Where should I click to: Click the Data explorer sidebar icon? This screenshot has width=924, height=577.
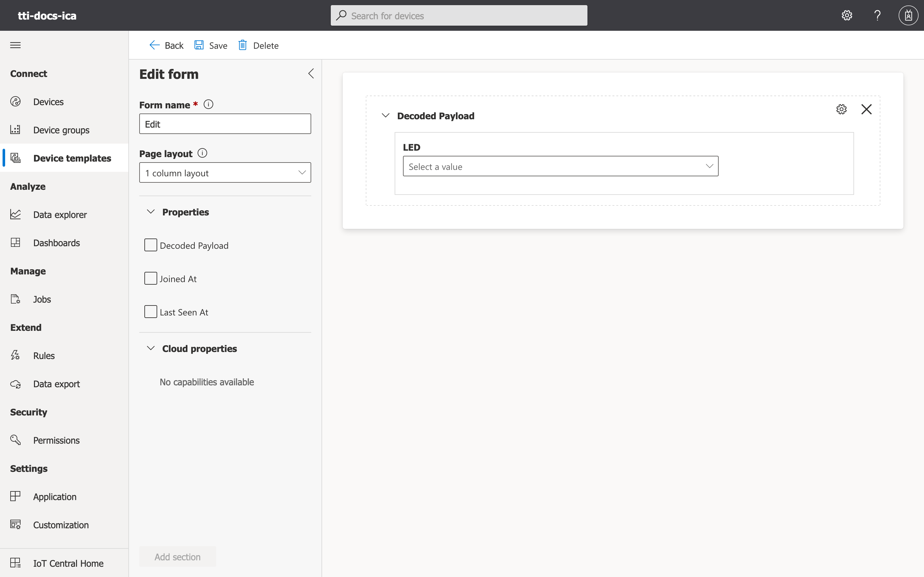click(16, 214)
